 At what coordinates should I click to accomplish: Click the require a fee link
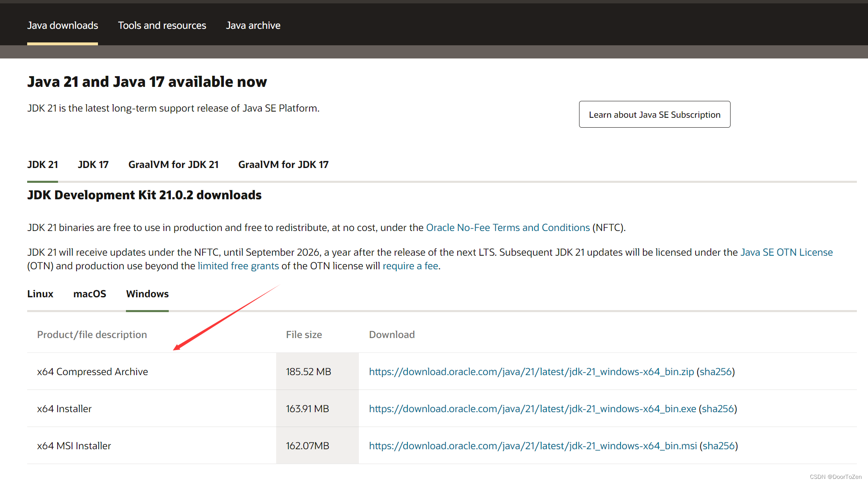pyautogui.click(x=410, y=266)
